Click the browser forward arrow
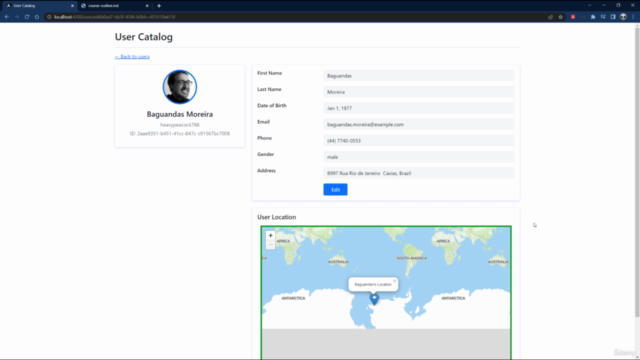The image size is (640, 360). pyautogui.click(x=17, y=17)
